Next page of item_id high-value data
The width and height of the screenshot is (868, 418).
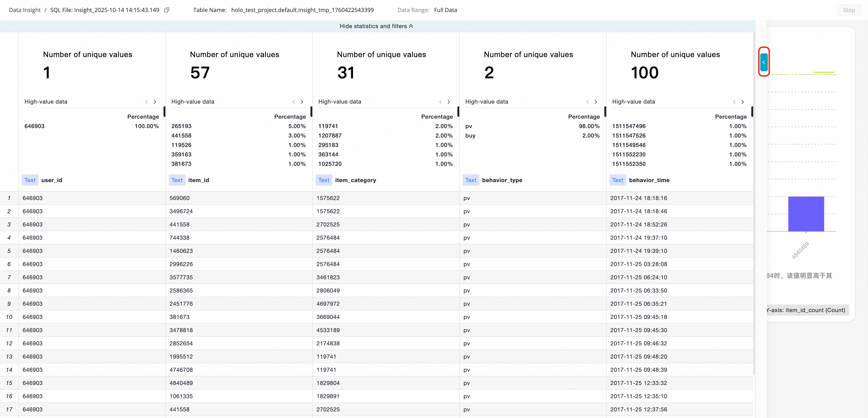pos(302,102)
